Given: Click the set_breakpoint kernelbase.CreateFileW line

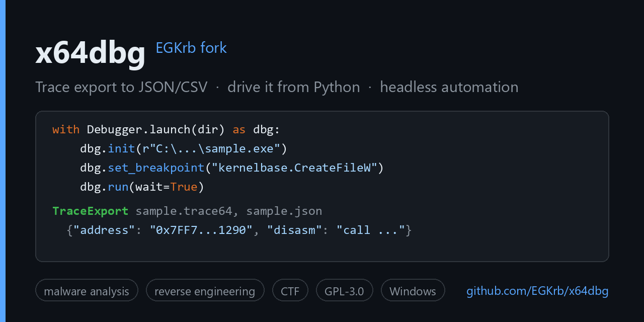Looking at the screenshot, I should tap(232, 168).
